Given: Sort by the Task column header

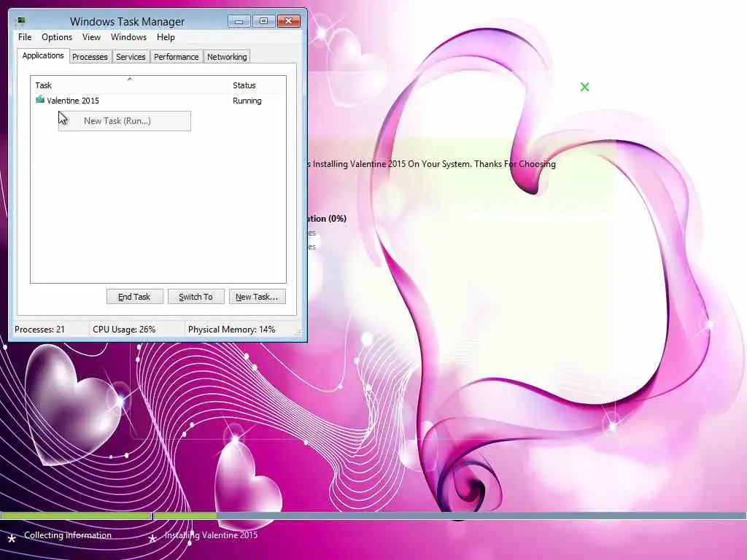Looking at the screenshot, I should (x=130, y=85).
